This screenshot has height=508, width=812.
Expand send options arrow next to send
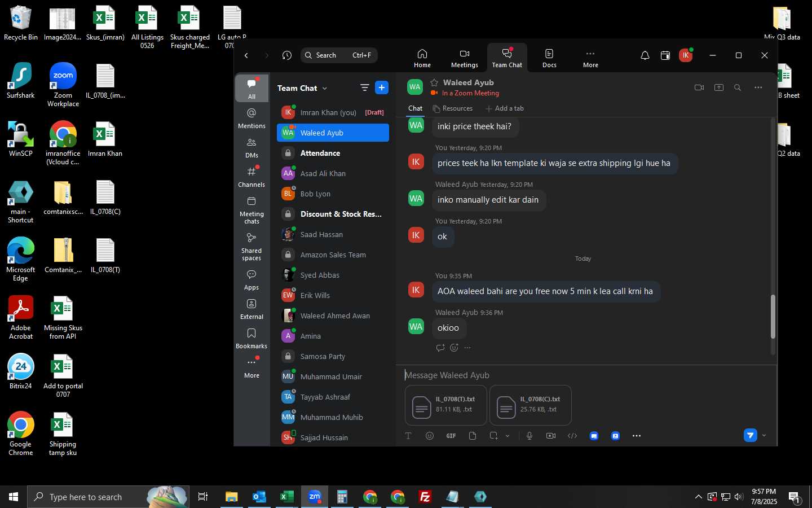click(x=764, y=436)
